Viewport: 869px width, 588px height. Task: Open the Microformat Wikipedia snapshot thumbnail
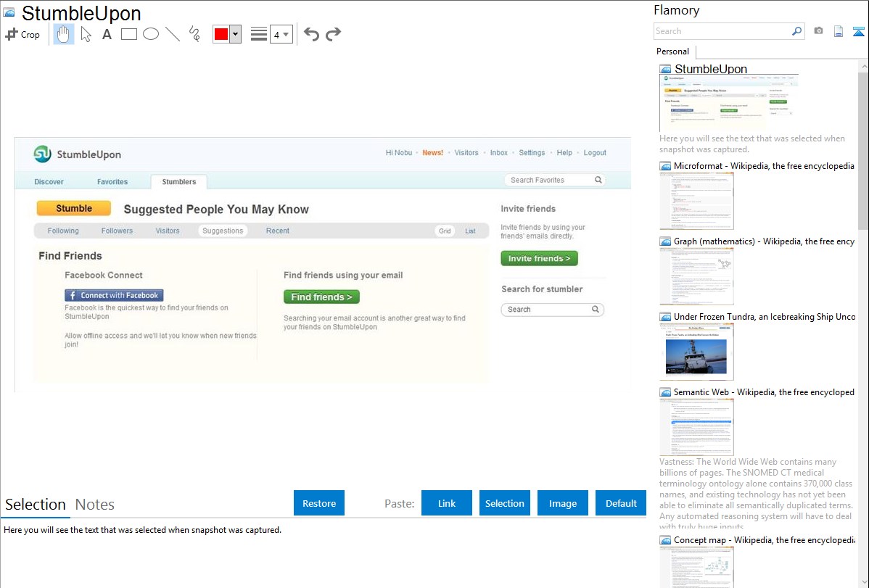tap(696, 201)
